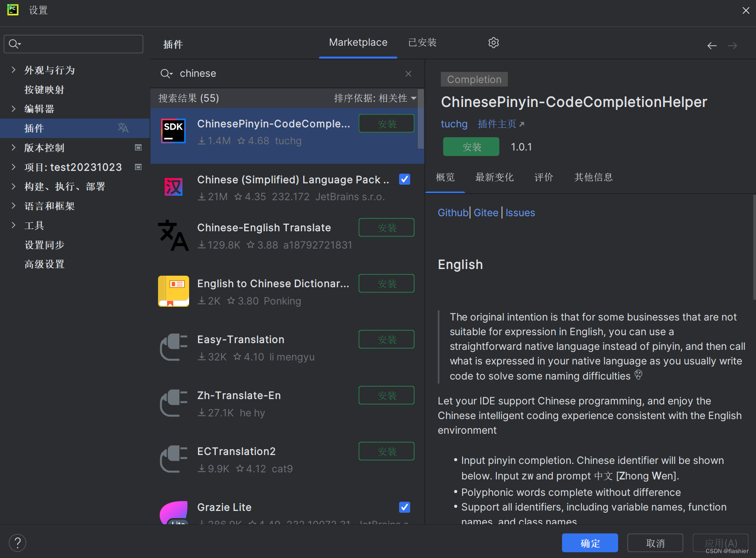Uncheck Chinese (Simplified) Language Pack checkbox
Viewport: 756px width, 558px height.
(x=404, y=179)
